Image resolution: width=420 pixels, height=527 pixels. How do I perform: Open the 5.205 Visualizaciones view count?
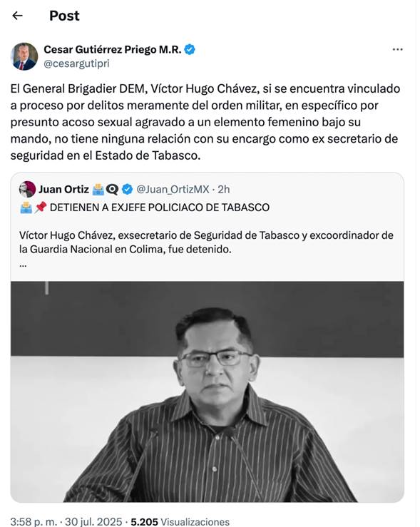pyautogui.click(x=180, y=521)
